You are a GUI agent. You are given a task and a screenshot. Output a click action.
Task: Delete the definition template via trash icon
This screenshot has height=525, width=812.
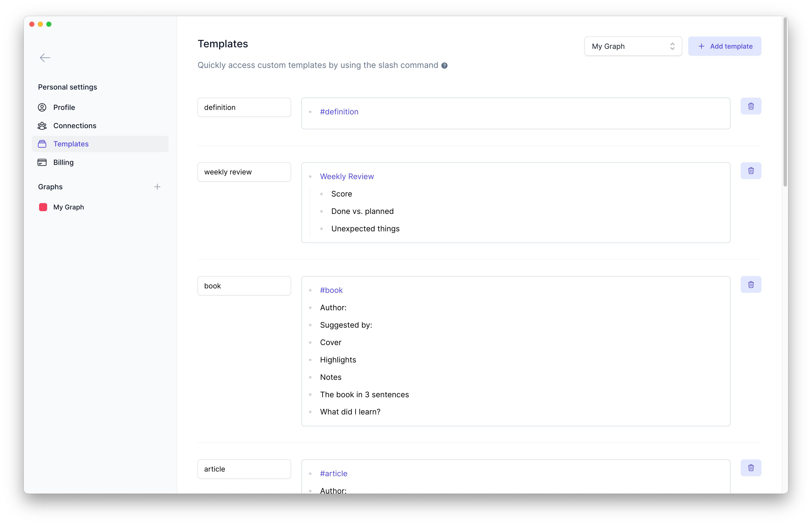click(x=751, y=106)
